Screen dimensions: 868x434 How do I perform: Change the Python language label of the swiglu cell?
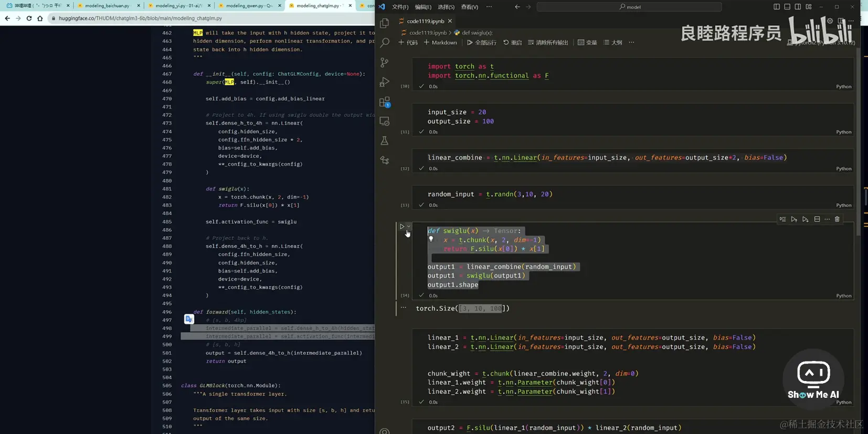[843, 295]
